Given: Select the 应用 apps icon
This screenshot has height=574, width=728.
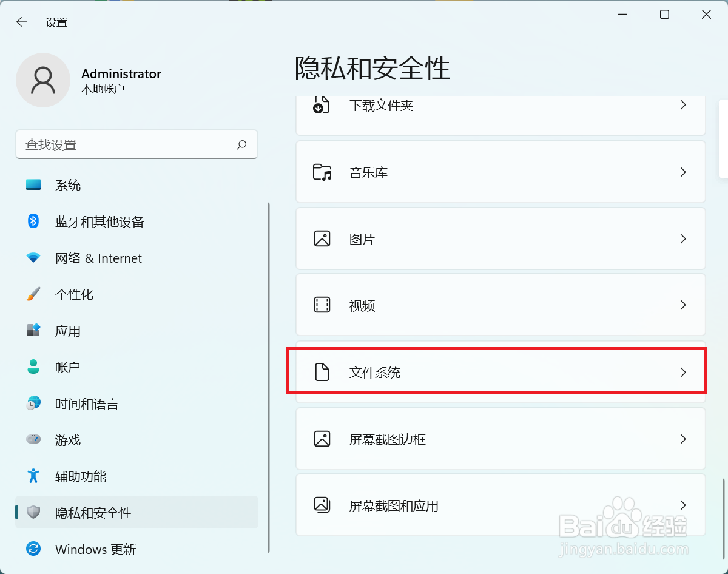Looking at the screenshot, I should [33, 330].
